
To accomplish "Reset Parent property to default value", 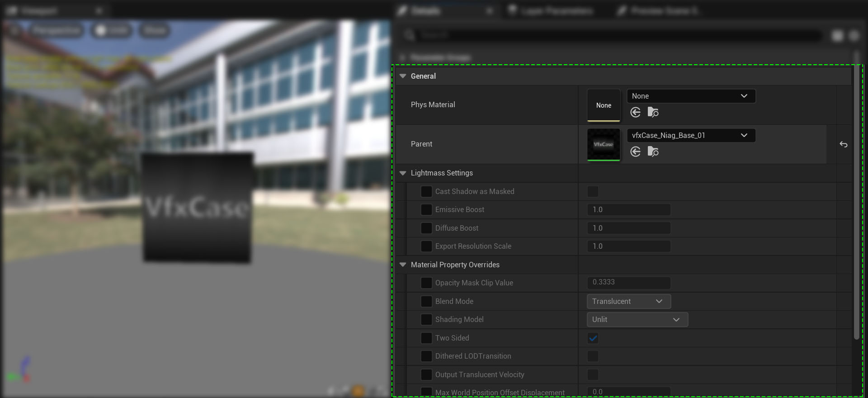I will point(844,144).
